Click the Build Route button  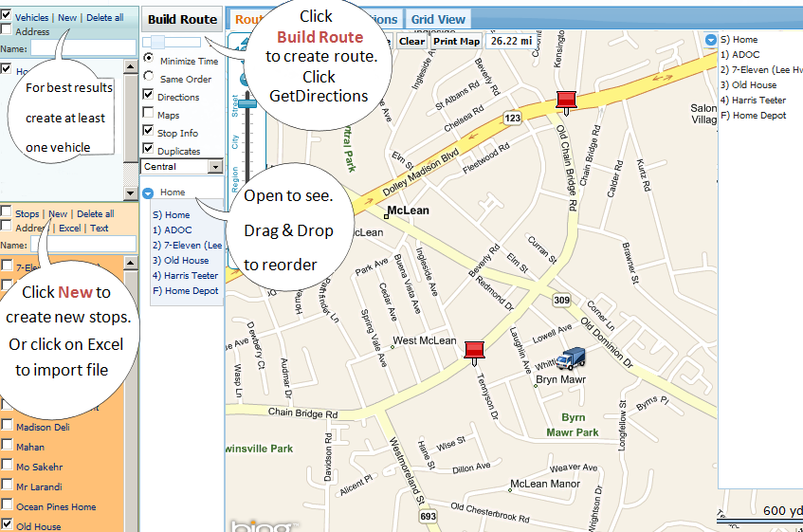tap(182, 20)
